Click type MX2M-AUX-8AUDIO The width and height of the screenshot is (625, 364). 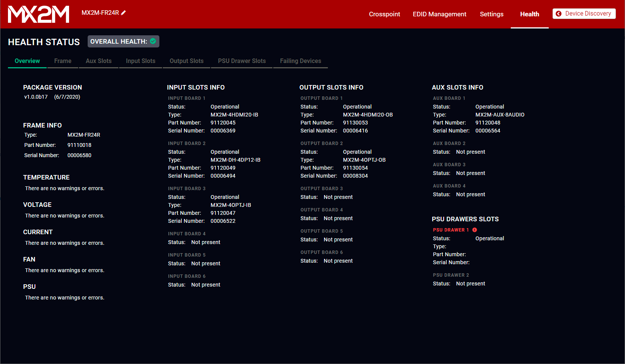pyautogui.click(x=500, y=115)
